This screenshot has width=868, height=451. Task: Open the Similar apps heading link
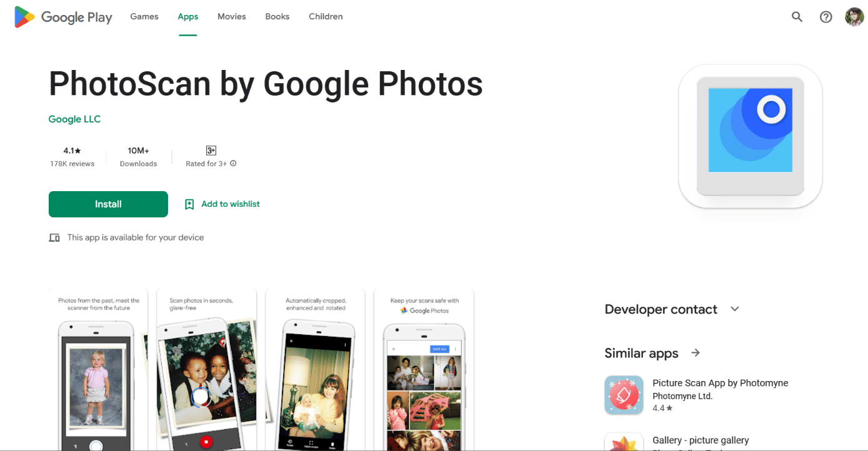click(x=641, y=354)
